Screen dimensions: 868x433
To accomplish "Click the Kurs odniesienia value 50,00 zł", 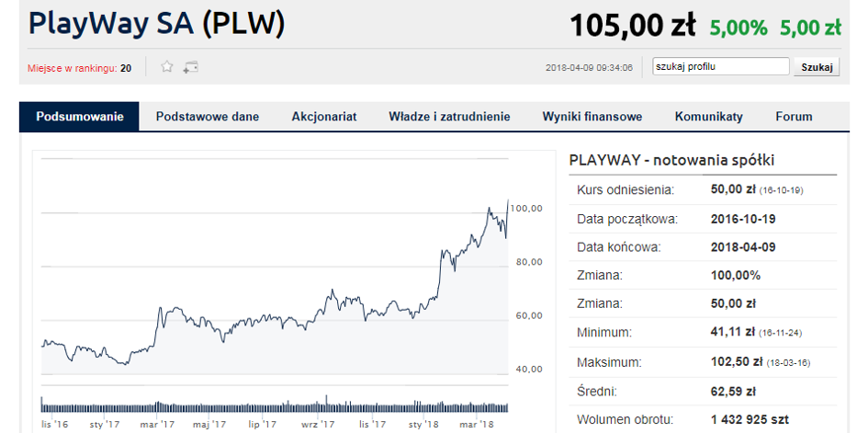I will [733, 189].
